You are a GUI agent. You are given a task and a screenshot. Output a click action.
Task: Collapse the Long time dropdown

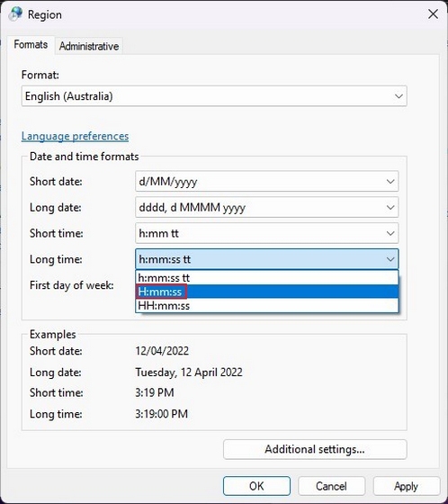click(267, 259)
